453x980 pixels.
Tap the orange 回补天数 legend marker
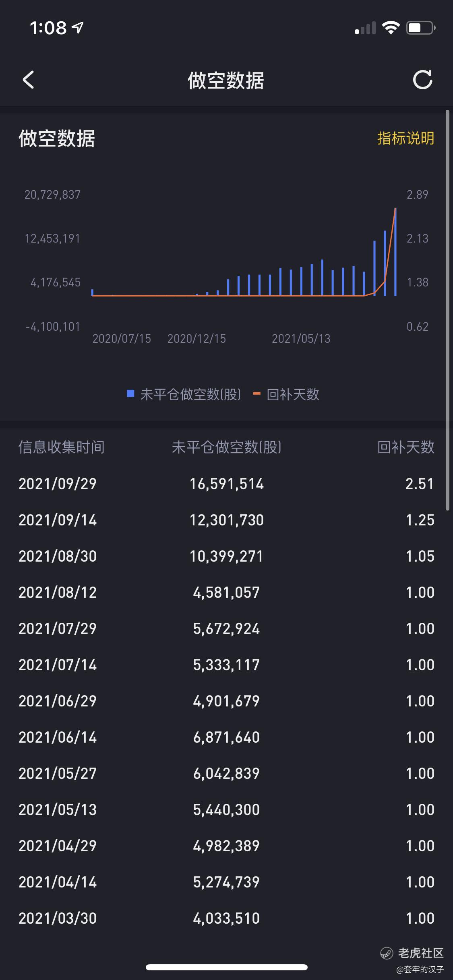click(x=257, y=393)
